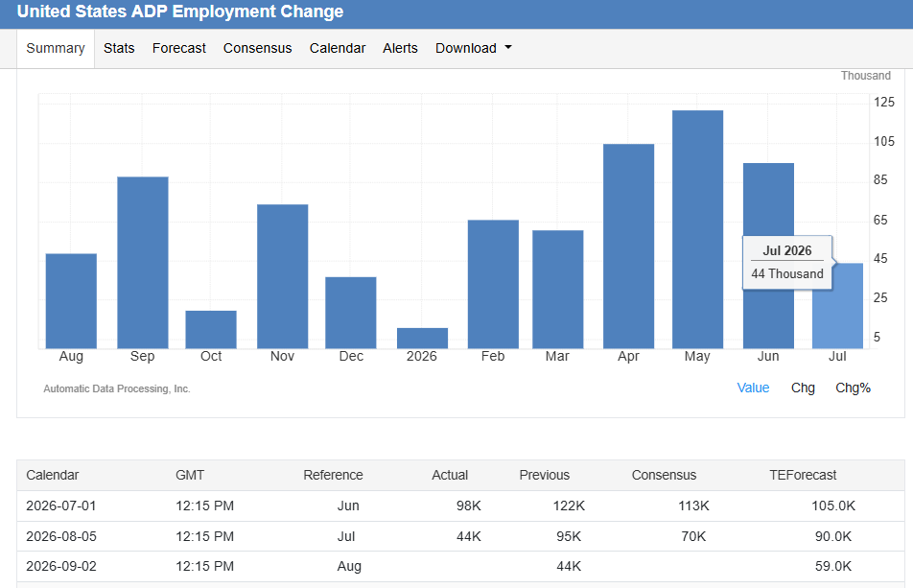913x588 pixels.
Task: Click the Sep bar in chart
Action: tap(143, 263)
